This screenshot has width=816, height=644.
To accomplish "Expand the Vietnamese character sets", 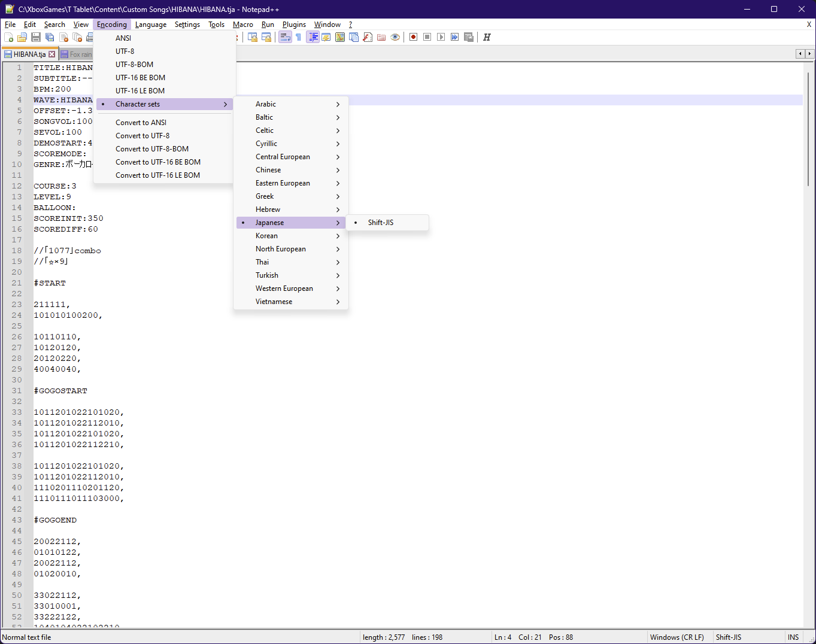I will click(x=291, y=302).
